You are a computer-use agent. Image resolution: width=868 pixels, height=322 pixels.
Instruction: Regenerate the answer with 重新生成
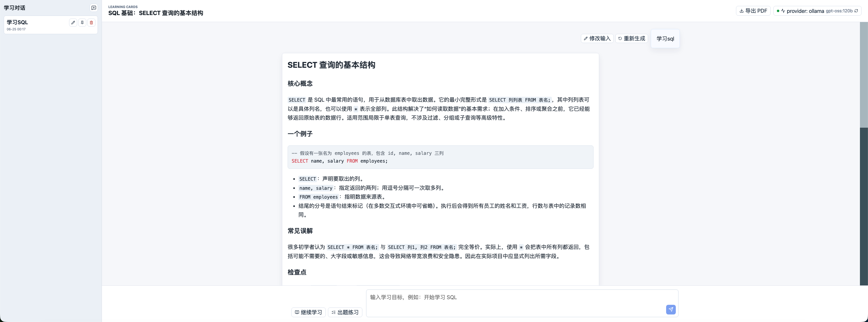coord(631,38)
